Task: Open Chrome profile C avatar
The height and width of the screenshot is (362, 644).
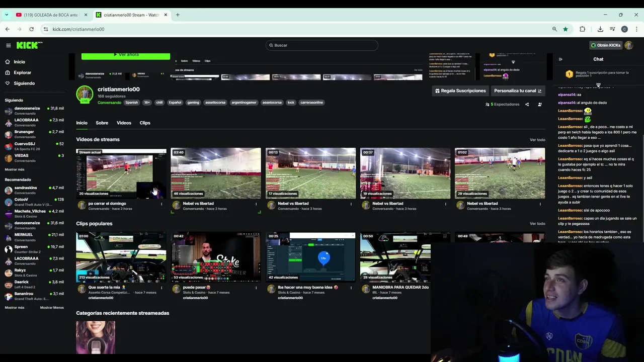Action: (x=624, y=29)
